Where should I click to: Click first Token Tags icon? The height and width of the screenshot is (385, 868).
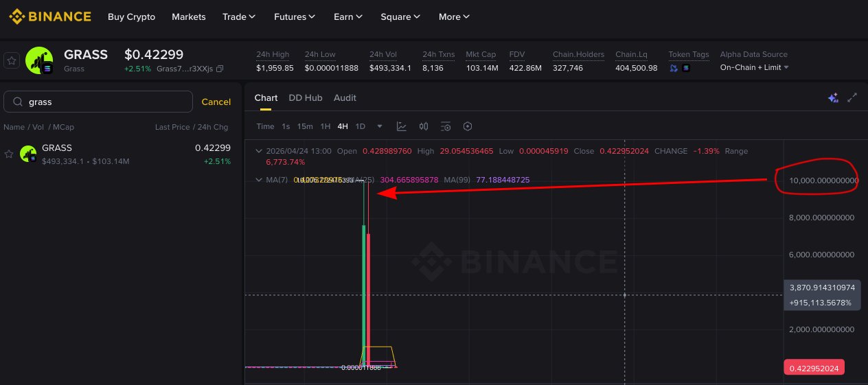click(x=674, y=68)
